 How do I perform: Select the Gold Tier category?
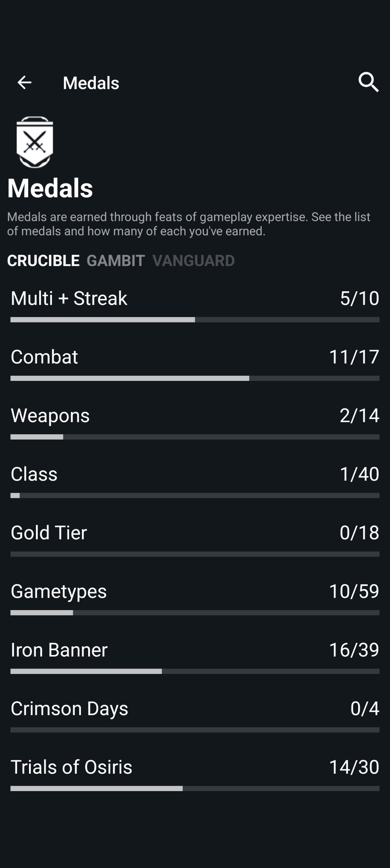[x=49, y=532]
